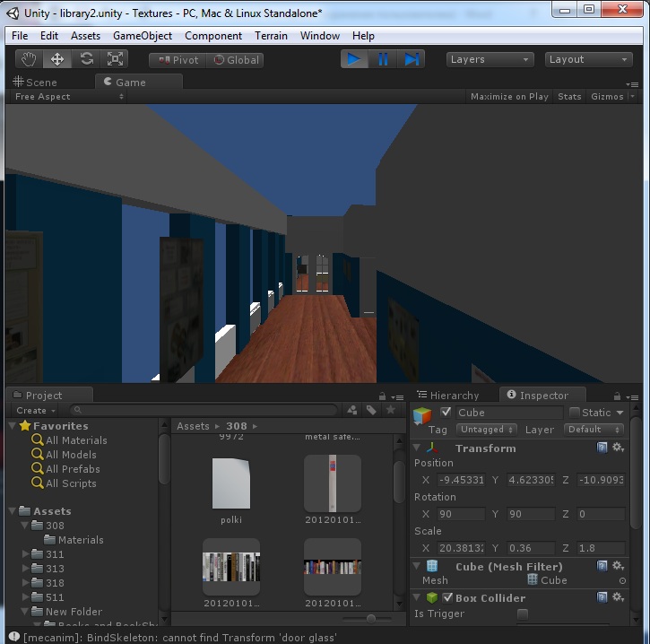Open the Layout dropdown
Image resolution: width=650 pixels, height=644 pixels.
[x=588, y=59]
